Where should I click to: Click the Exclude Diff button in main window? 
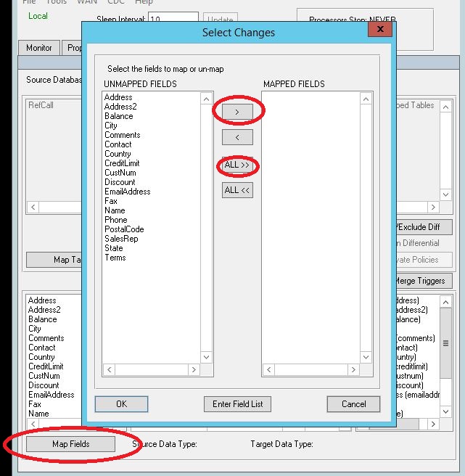424,227
